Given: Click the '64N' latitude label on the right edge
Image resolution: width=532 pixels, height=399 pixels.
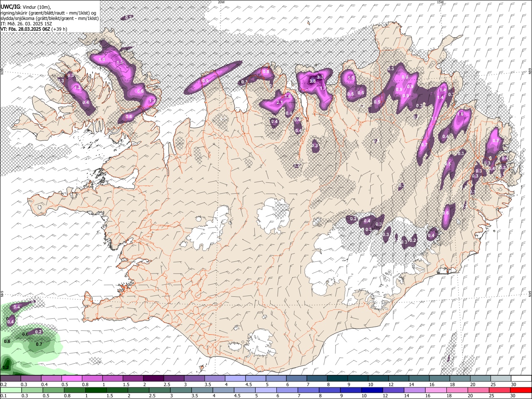Looking at the screenshot, I should (530, 293).
